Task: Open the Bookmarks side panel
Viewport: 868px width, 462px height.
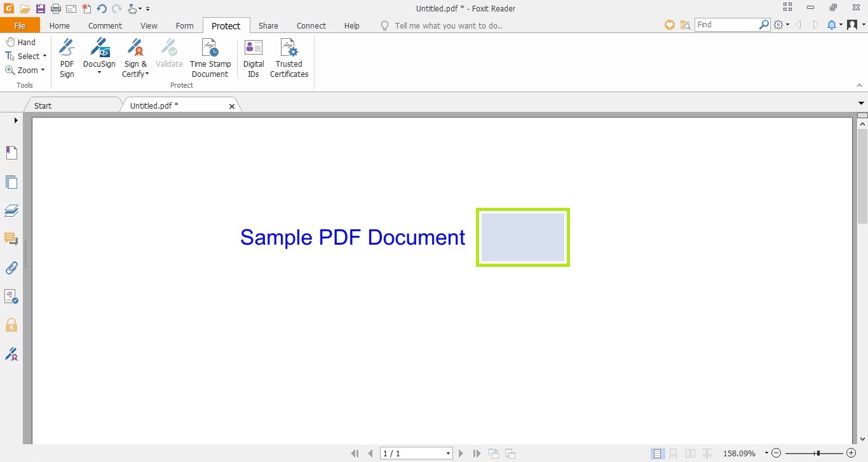Action: 11,153
